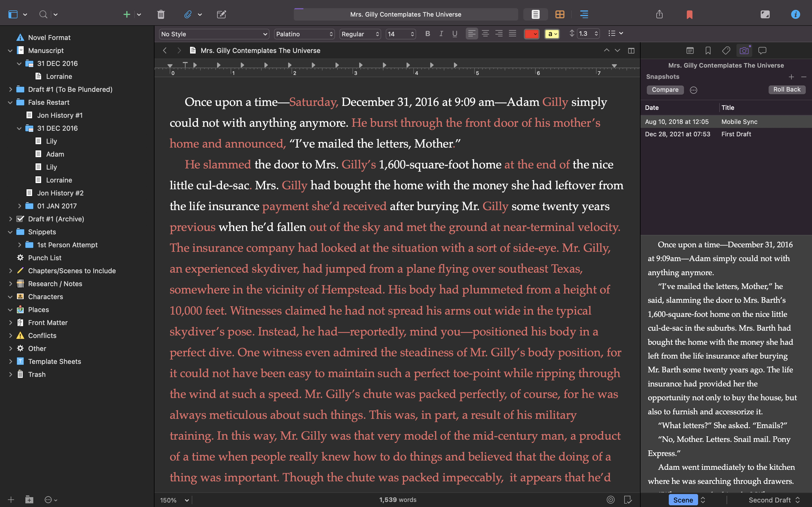Screen dimensions: 812x507
Task: Toggle italic formatting
Action: (x=441, y=34)
